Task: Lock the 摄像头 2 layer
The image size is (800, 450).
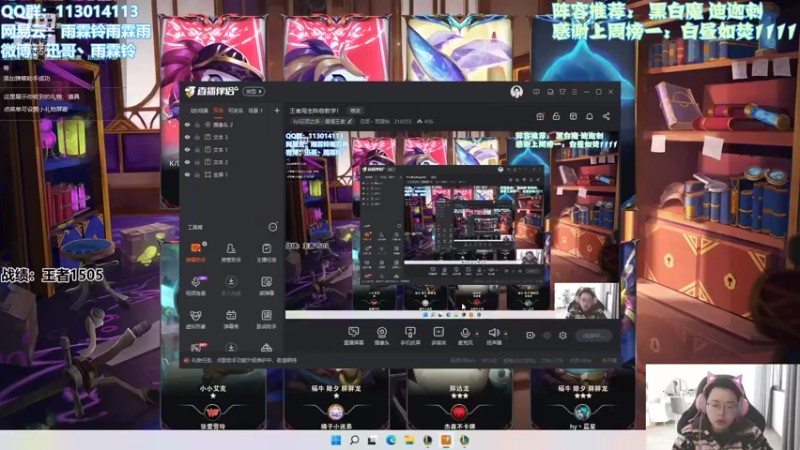Action: click(197, 124)
